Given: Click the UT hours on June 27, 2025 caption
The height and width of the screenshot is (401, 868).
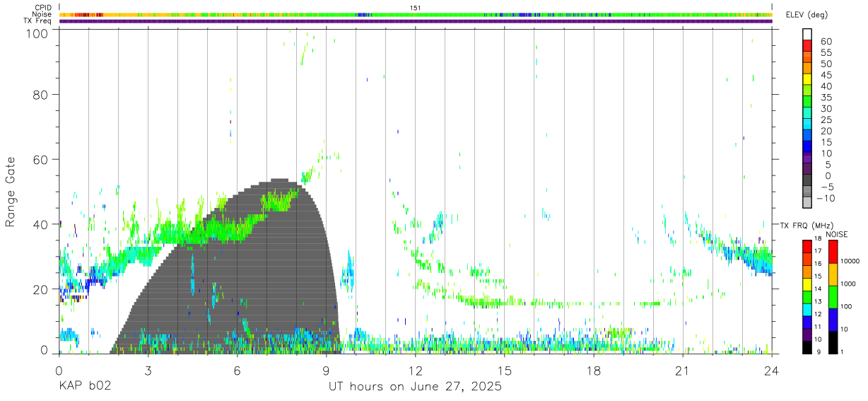Looking at the screenshot, I should 415,387.
